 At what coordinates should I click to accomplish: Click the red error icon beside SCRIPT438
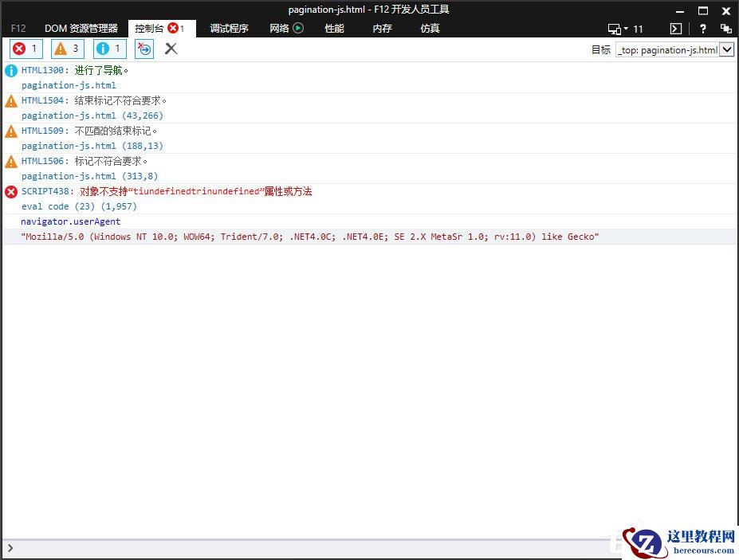[x=10, y=191]
